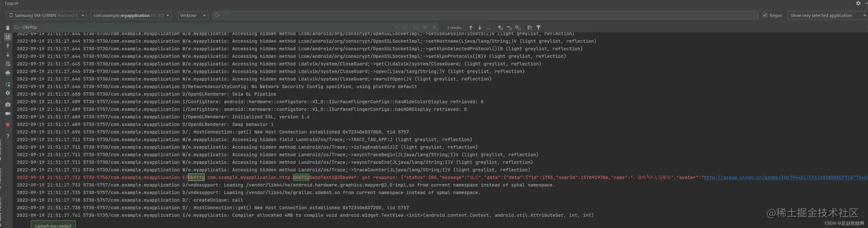868x228 pixels.
Task: Click the unselect occurrence icon
Action: click(x=509, y=27)
